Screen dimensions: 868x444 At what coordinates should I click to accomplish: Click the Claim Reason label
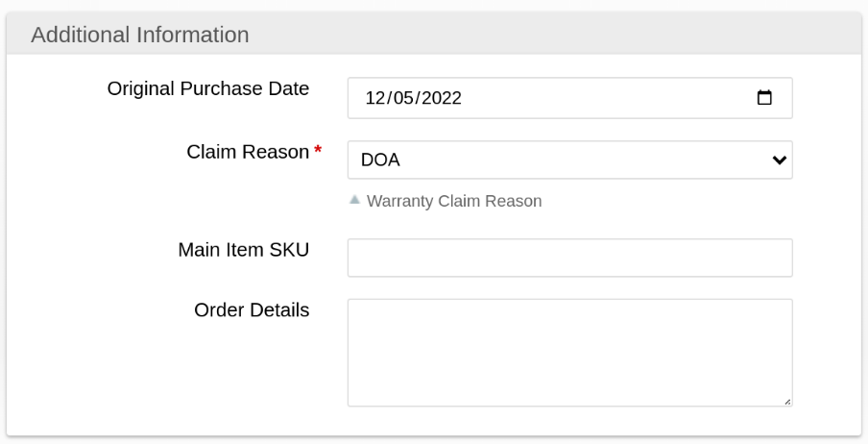248,152
